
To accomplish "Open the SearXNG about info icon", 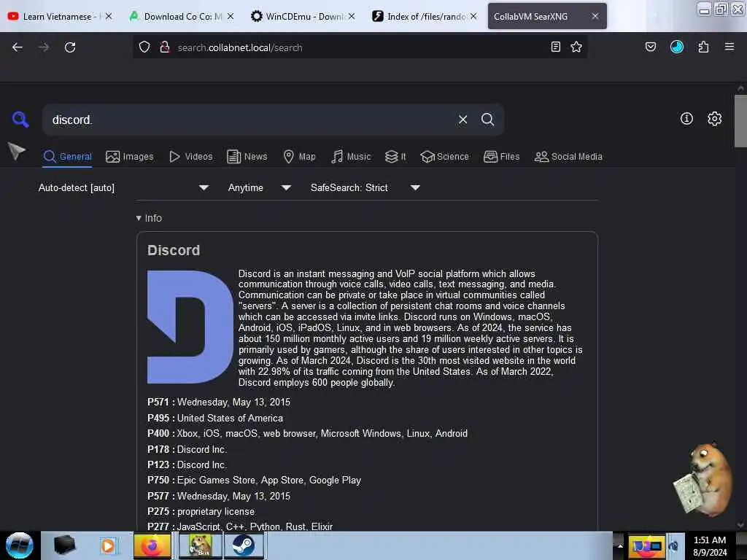I will click(686, 119).
